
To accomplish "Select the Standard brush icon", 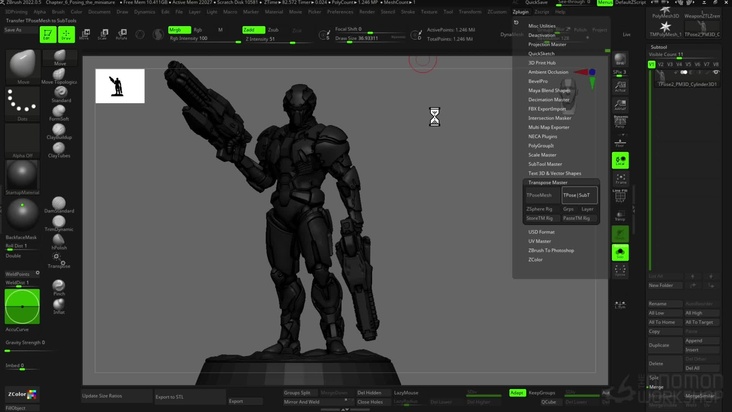I will point(60,93).
